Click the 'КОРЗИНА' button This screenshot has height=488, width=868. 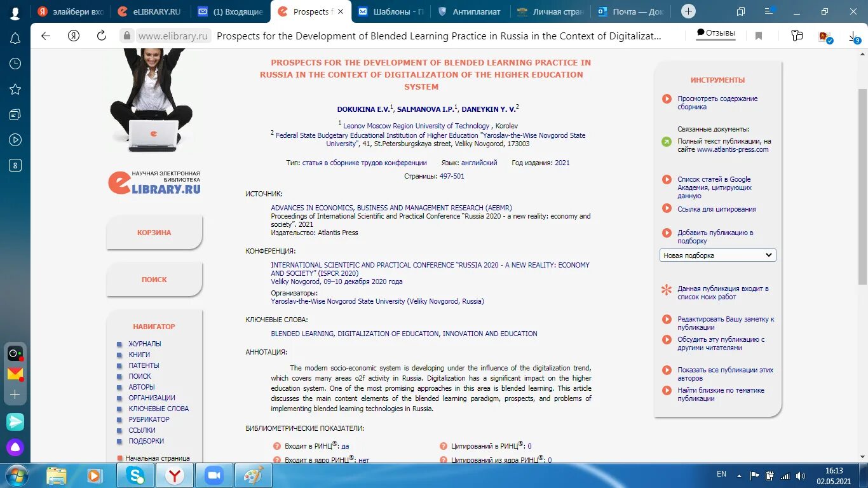coord(154,233)
